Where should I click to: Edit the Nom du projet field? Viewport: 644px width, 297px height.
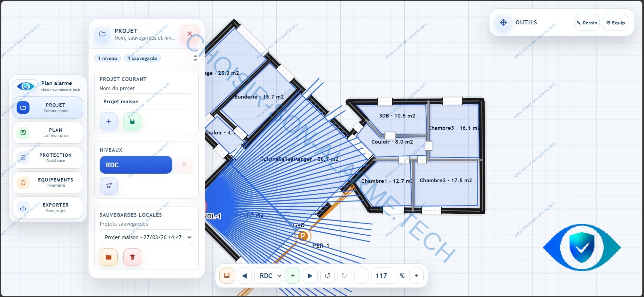146,102
